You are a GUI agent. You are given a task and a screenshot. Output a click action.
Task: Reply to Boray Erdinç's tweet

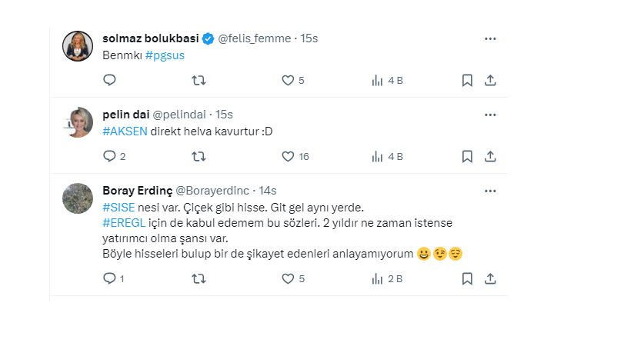(x=109, y=278)
